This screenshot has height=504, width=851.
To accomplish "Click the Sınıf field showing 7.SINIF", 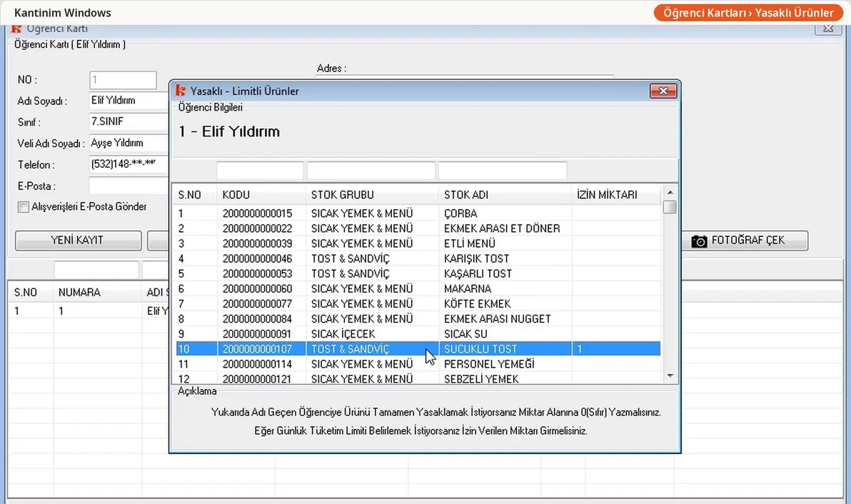I will coord(129,121).
